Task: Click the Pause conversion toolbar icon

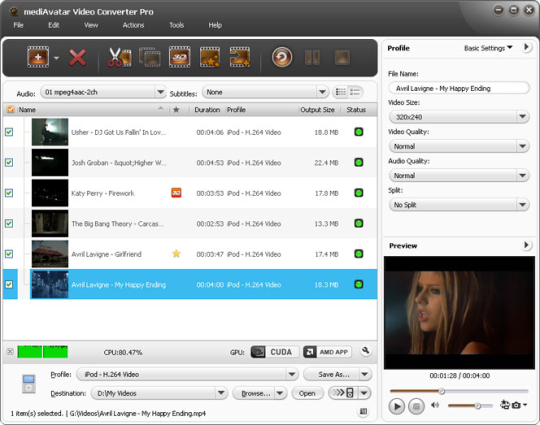Action: pos(312,57)
